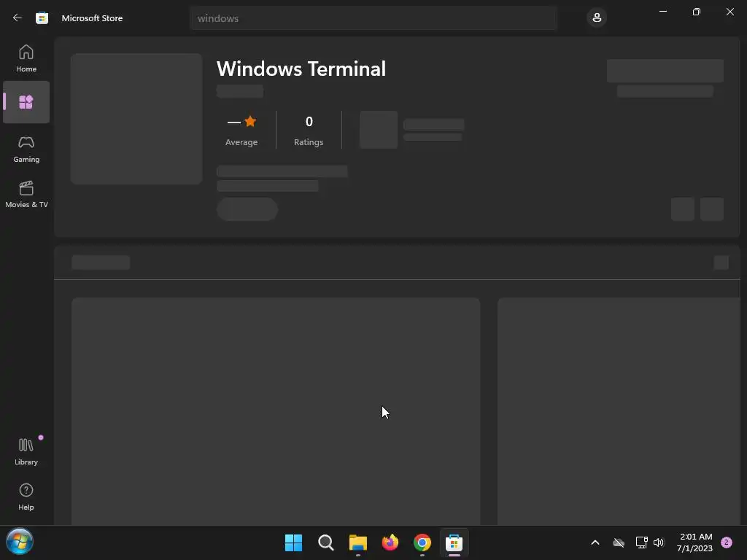The width and height of the screenshot is (747, 560).
Task: Minimize the Microsoft Store window
Action: [x=662, y=12]
